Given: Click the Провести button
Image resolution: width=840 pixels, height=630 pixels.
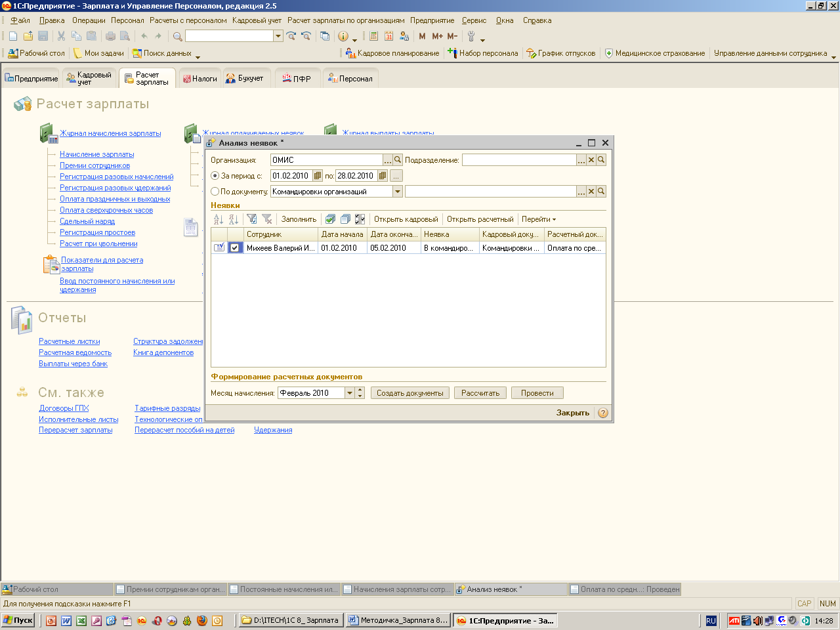Looking at the screenshot, I should tap(537, 393).
